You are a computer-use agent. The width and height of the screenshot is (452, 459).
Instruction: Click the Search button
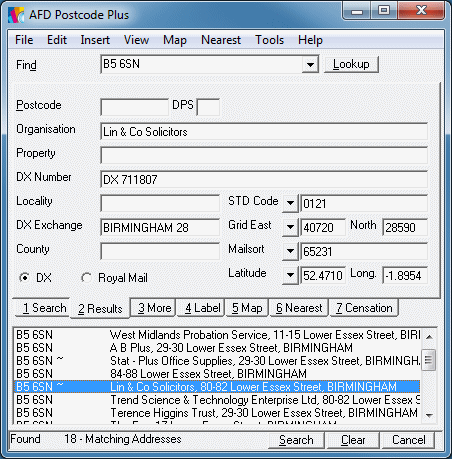pos(296,440)
